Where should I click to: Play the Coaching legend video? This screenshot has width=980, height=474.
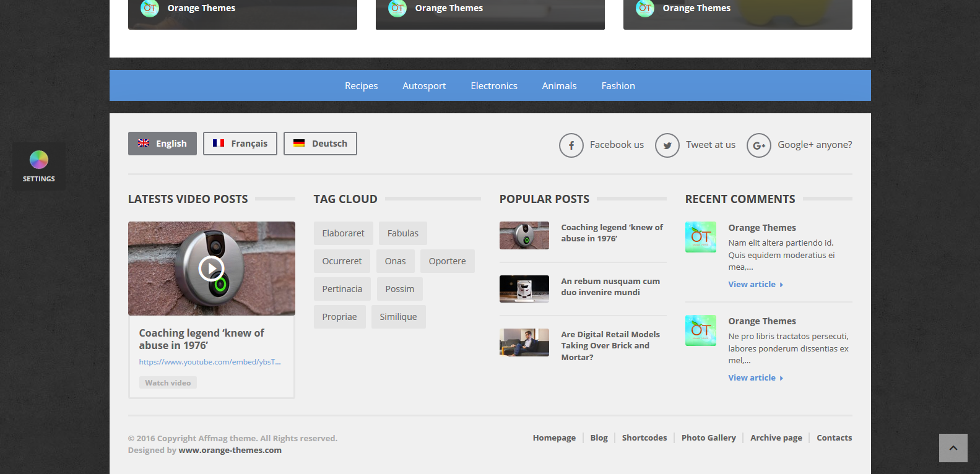tap(211, 269)
